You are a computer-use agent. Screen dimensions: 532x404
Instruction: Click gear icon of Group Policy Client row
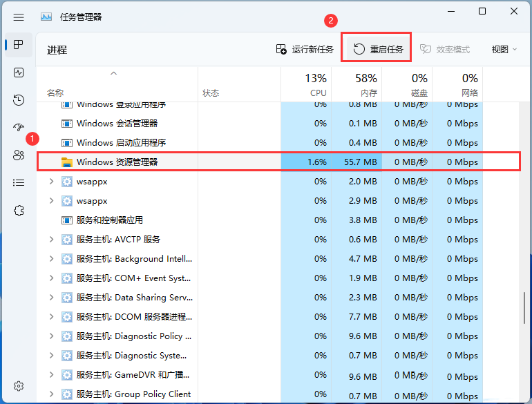(x=67, y=394)
